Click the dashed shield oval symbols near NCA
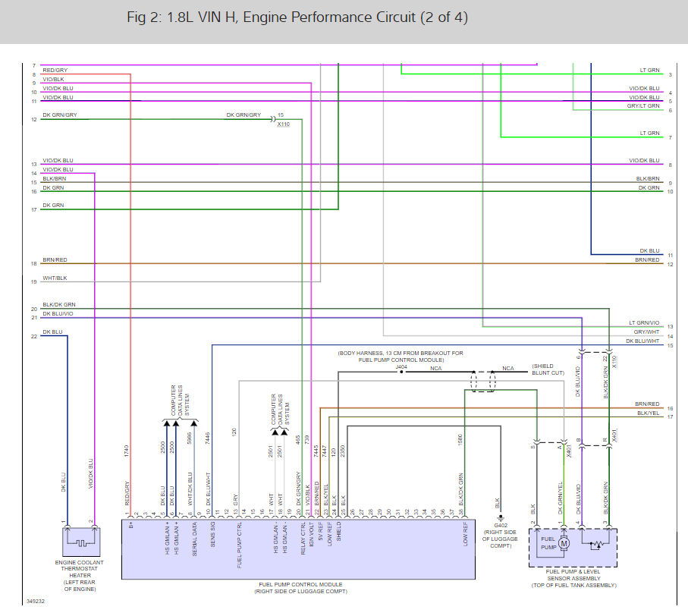 pos(483,381)
